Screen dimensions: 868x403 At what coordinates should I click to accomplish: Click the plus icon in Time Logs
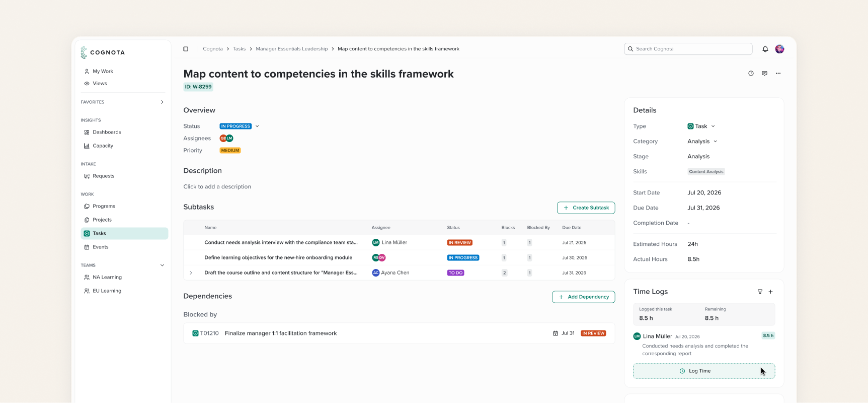pos(770,292)
